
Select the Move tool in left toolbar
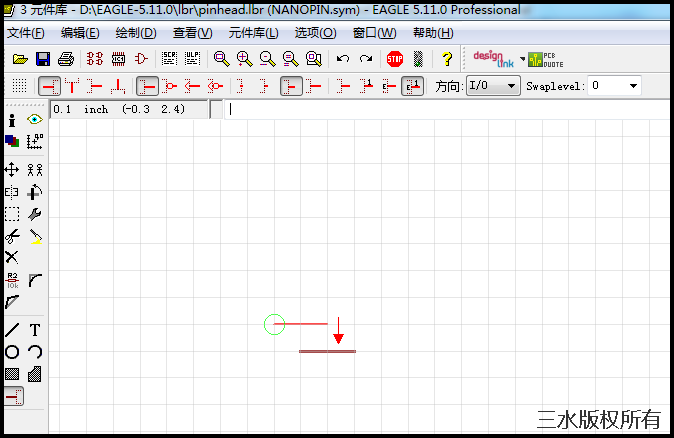(12, 170)
